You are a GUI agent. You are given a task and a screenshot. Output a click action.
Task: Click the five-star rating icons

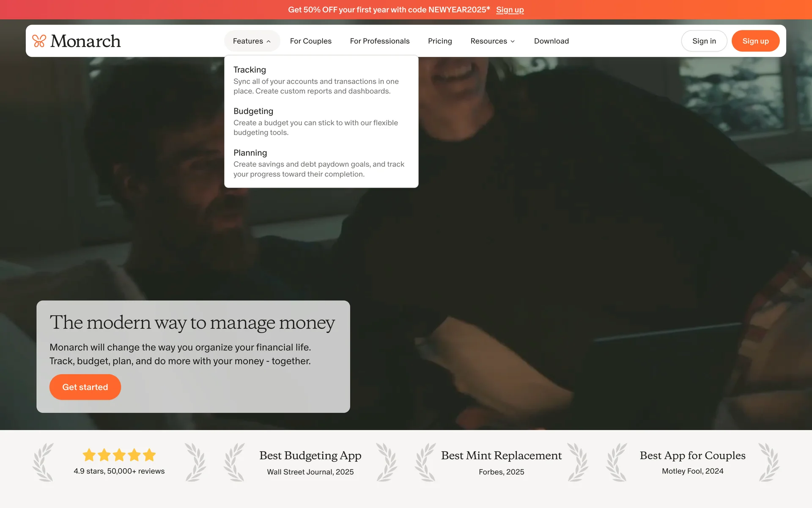[119, 455]
